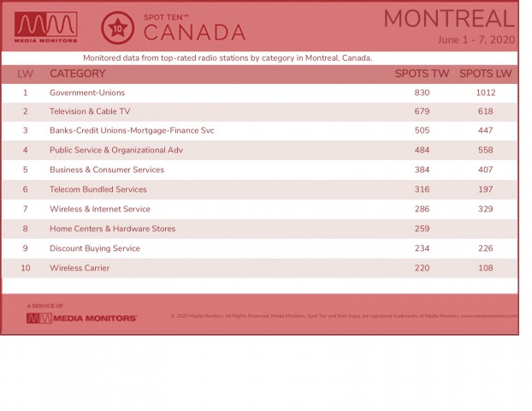
Task: Click Business & Consumer Services entry
Action: (x=107, y=170)
